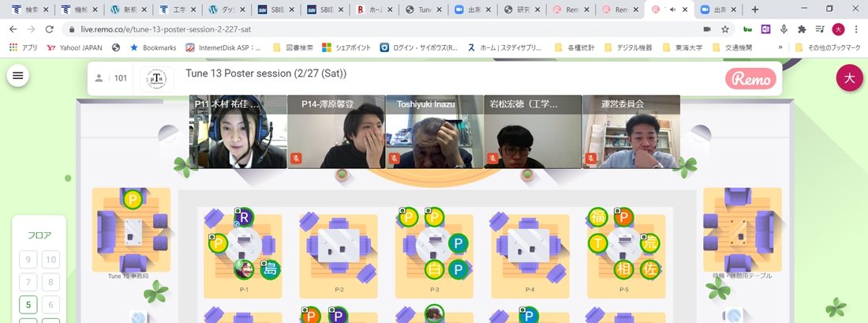The width and height of the screenshot is (868, 323).
Task: Click the bearded photo avatar at table P-1
Action: [244, 270]
